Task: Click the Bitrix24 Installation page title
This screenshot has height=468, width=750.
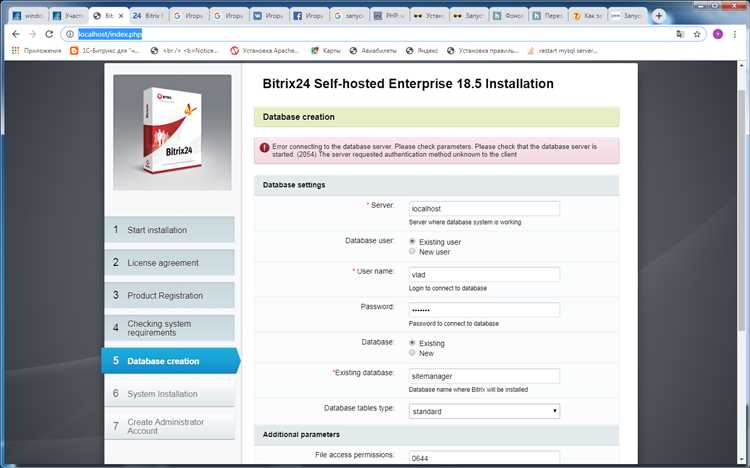Action: (x=408, y=84)
